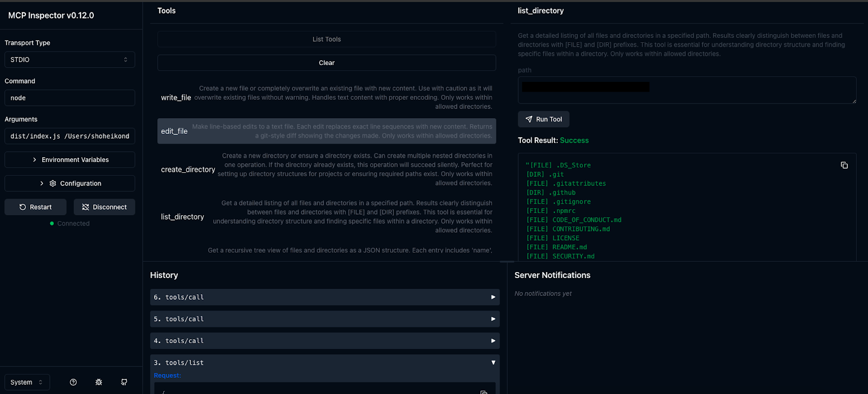Open the bug debugging guide icon

point(99,382)
